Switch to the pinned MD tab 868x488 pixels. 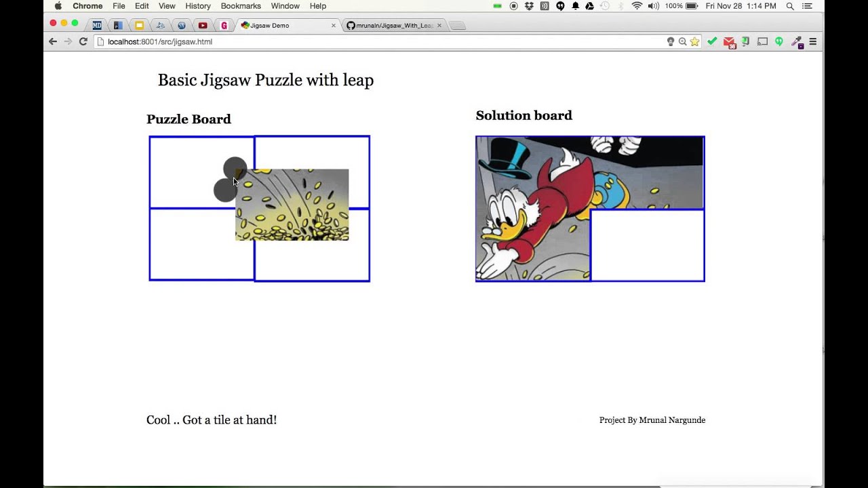coord(97,26)
